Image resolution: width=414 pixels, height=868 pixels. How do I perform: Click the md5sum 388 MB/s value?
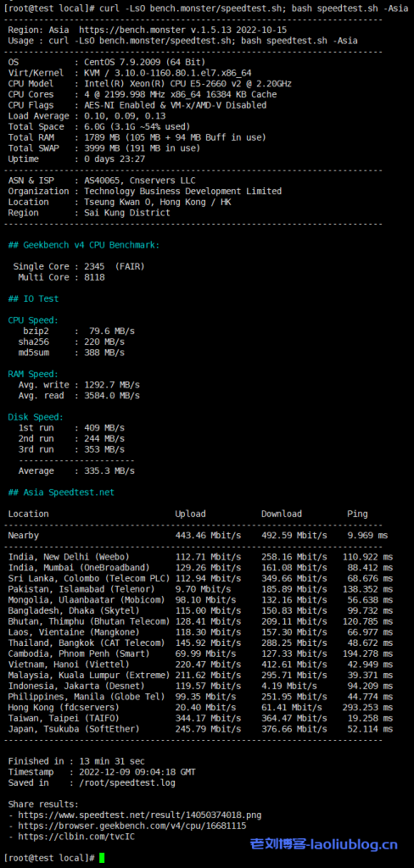pyautogui.click(x=104, y=353)
